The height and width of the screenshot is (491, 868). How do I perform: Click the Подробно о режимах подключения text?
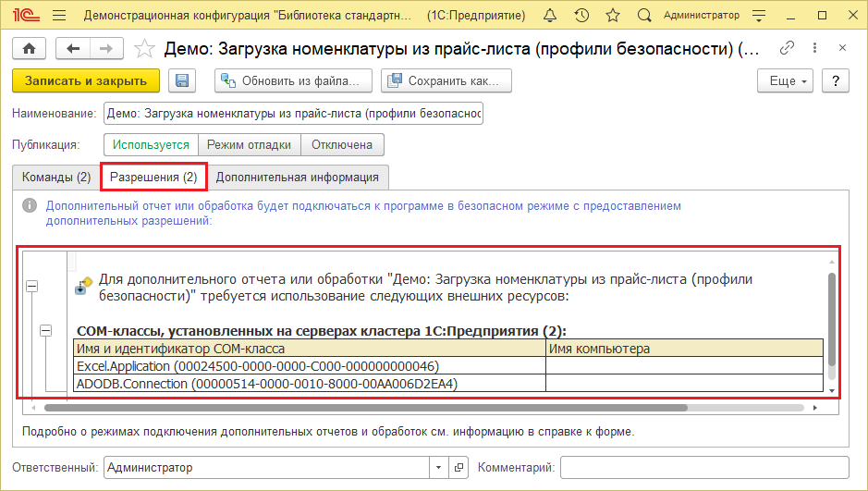click(328, 432)
